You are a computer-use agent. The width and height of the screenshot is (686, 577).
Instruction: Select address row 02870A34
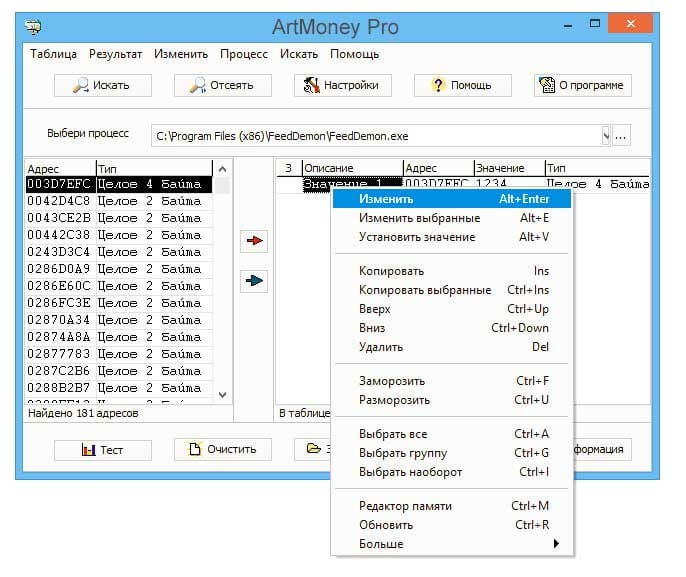click(119, 320)
